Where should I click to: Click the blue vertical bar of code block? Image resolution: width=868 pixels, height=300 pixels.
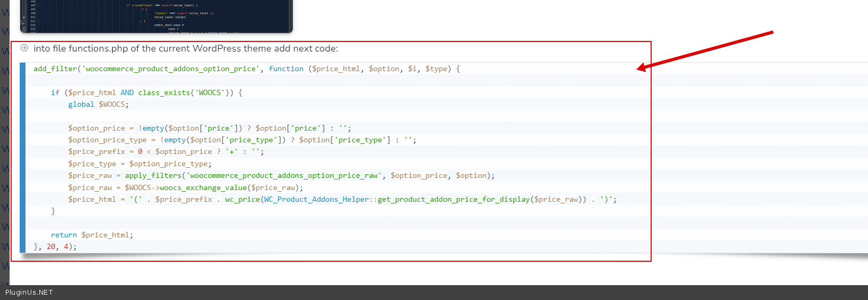(x=22, y=158)
